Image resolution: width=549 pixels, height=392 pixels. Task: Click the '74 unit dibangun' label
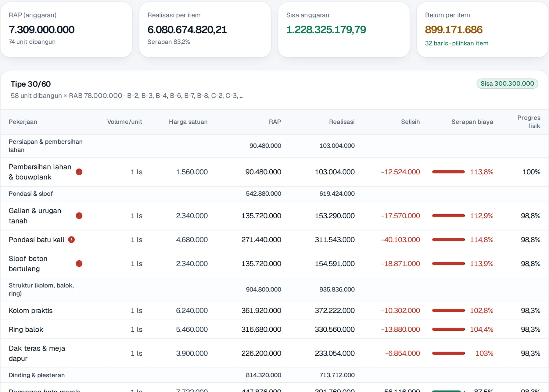[x=32, y=42]
